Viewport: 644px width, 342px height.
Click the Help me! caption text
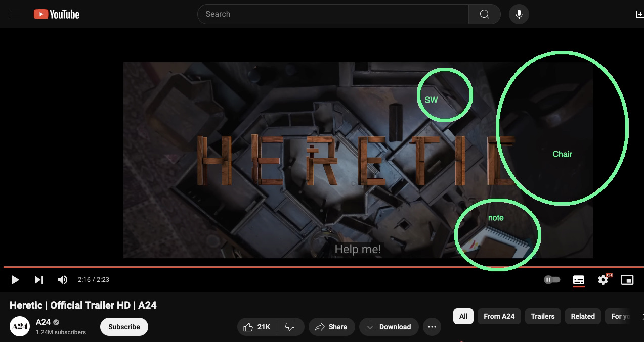pos(358,249)
